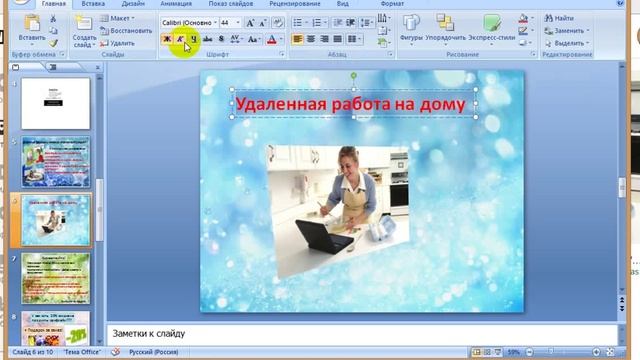Toggle underline (Ч) formatting

(193, 39)
